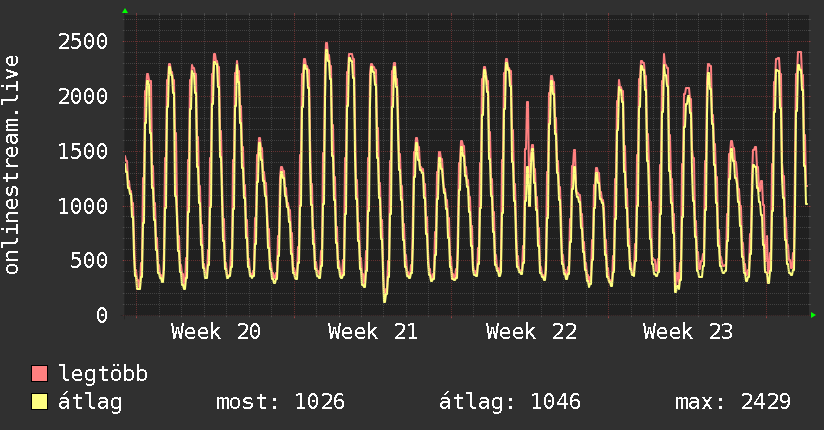
Task: Click the 'max: 2429' statistic
Action: (x=733, y=402)
